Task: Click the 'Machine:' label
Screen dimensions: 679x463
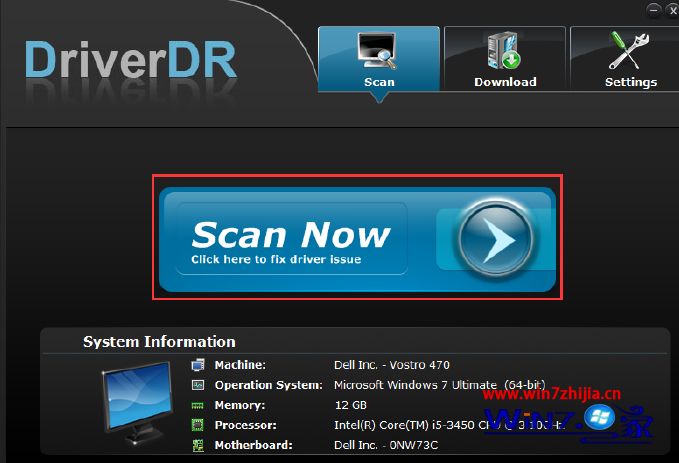Action: click(x=240, y=365)
